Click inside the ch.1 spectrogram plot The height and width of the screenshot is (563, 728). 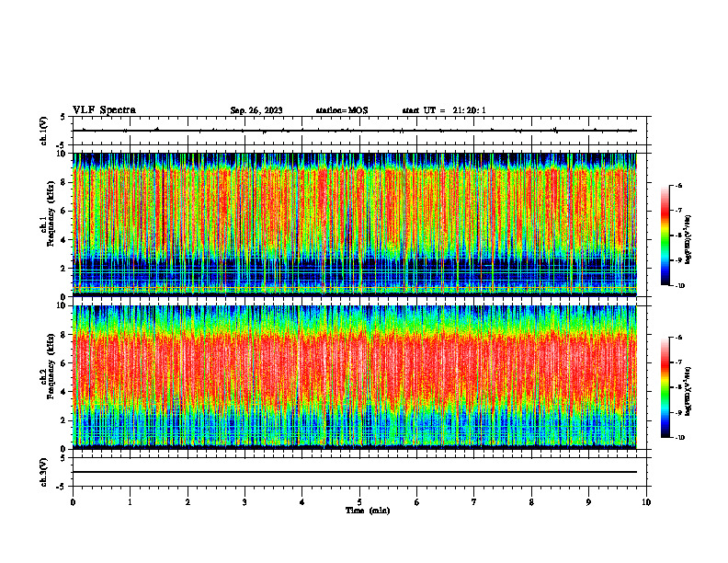tap(355, 224)
